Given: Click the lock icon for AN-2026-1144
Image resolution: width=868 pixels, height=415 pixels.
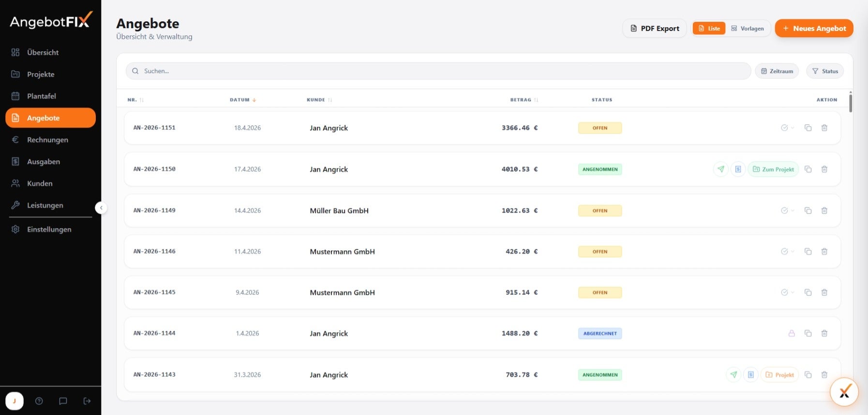Looking at the screenshot, I should 792,333.
